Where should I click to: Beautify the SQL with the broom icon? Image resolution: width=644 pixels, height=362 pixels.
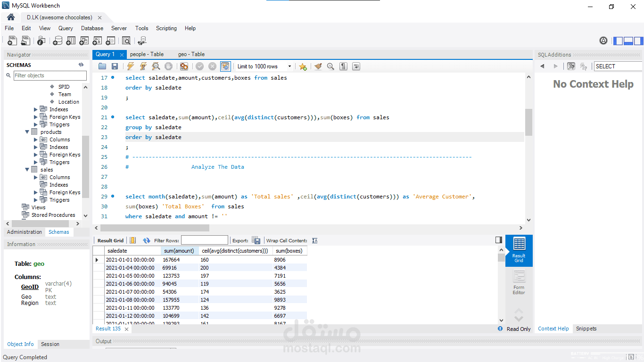point(318,66)
